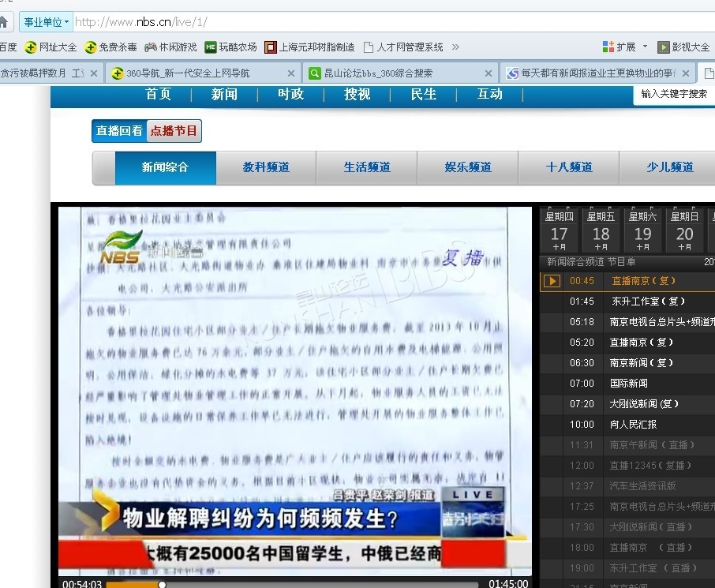Pick 星期四 17 in the schedule calendar
The height and width of the screenshot is (588, 715).
coord(559,230)
